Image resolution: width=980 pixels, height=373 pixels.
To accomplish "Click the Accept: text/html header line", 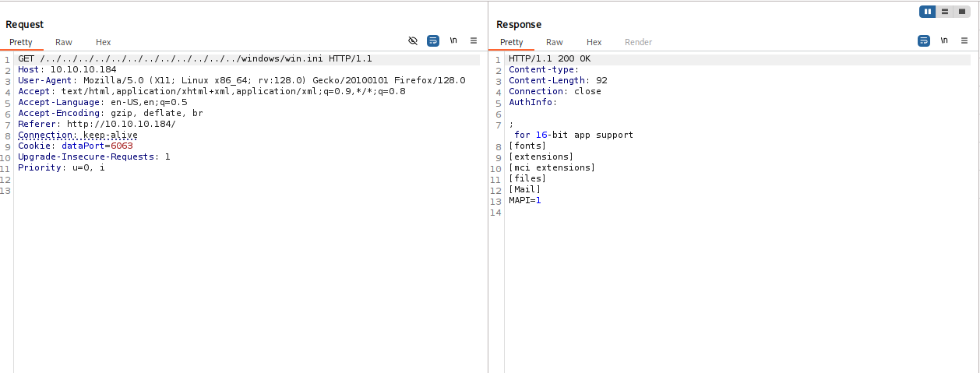I will (212, 91).
